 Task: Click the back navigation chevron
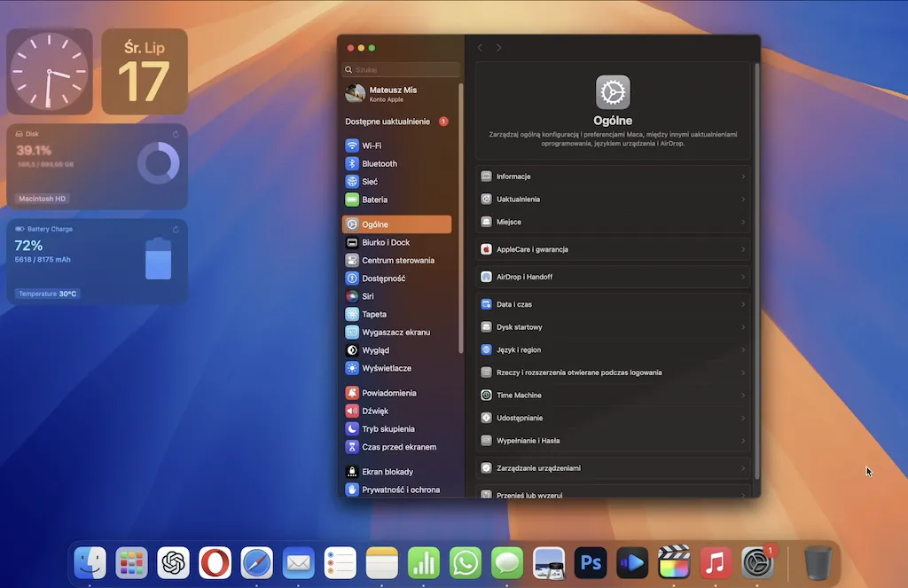[x=480, y=49]
